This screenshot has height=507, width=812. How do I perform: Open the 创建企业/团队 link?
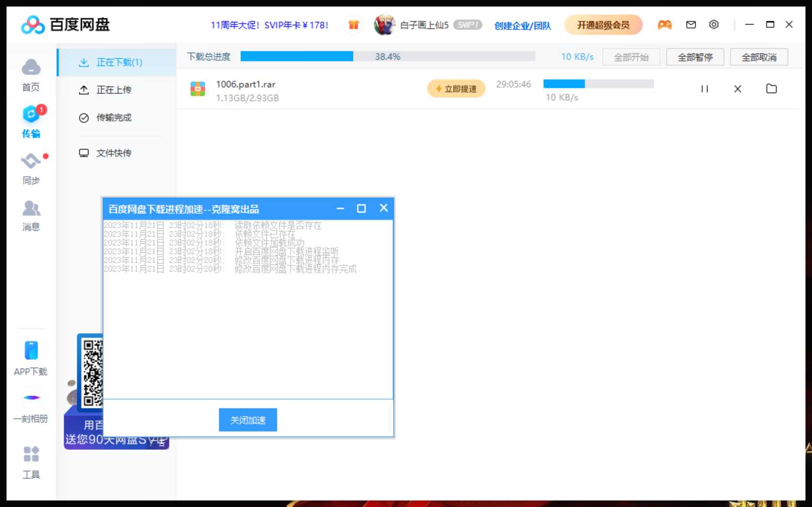pyautogui.click(x=523, y=26)
